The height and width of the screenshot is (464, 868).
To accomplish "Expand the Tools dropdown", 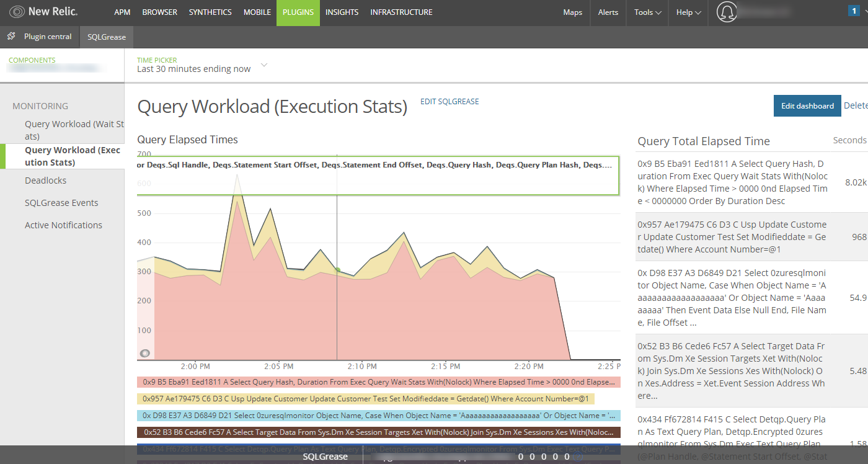I will (x=647, y=12).
